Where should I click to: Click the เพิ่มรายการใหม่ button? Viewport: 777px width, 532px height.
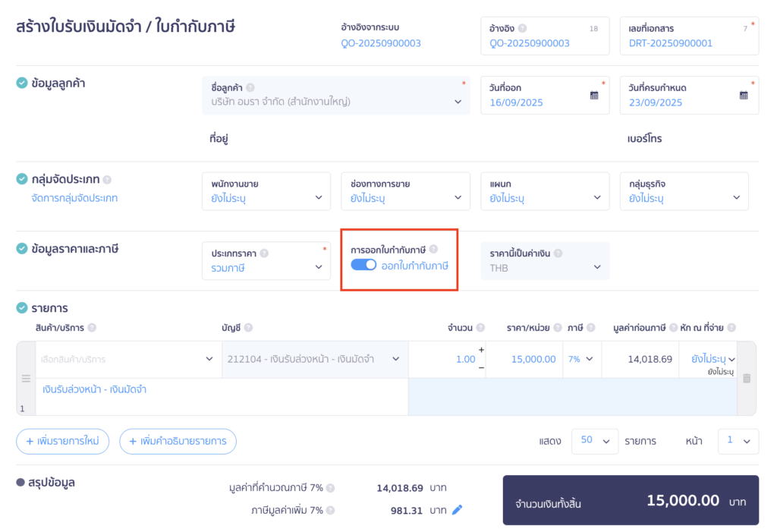tap(63, 441)
